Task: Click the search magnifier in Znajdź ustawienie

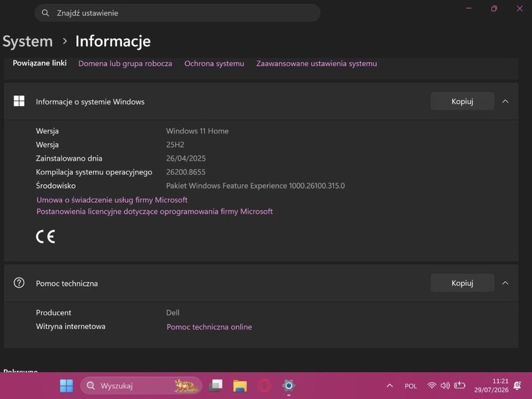Action: tap(45, 13)
